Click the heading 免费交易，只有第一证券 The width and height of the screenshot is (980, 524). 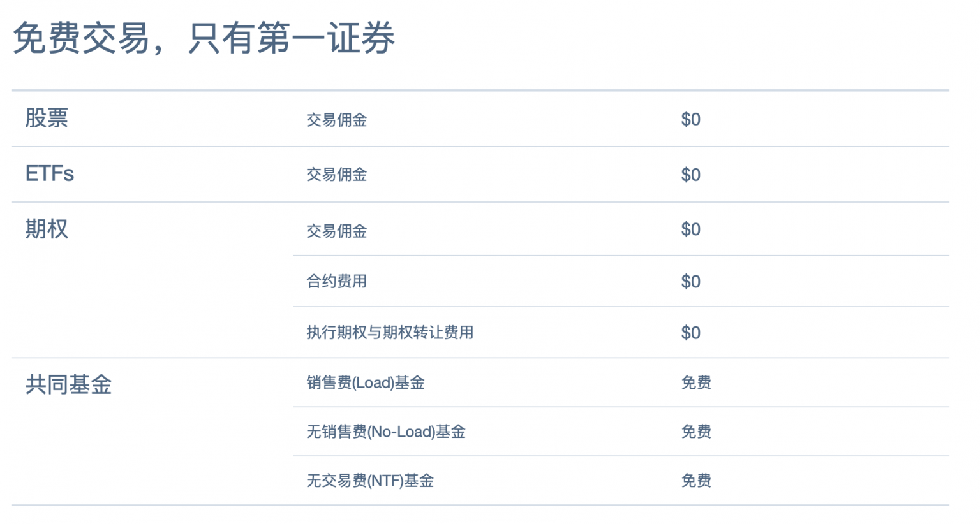pos(204,38)
